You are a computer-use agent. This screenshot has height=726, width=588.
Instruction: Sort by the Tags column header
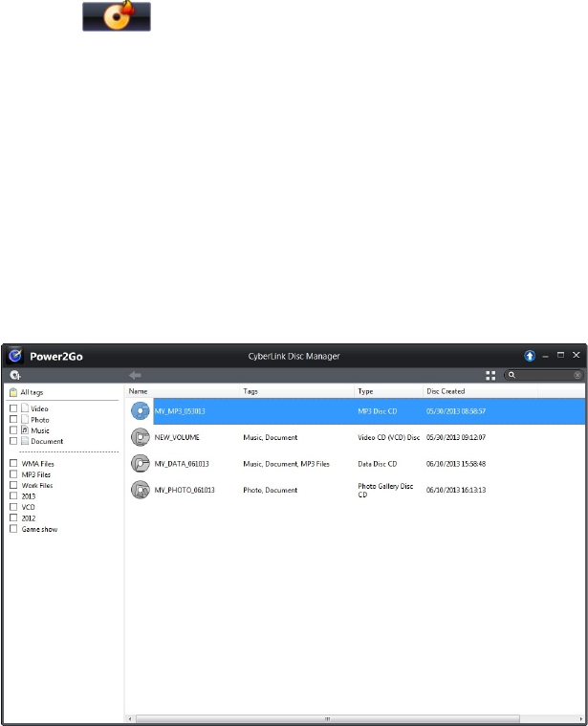[x=297, y=391]
